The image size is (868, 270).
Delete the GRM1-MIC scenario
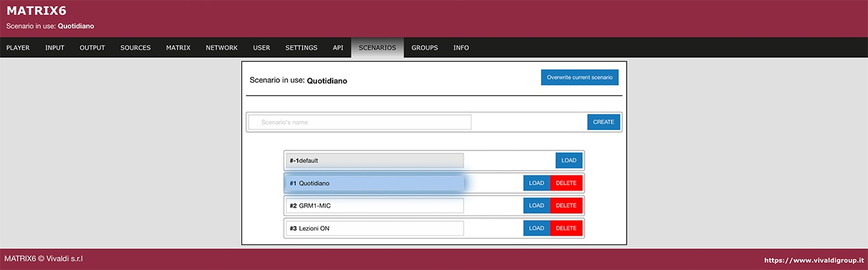coord(566,206)
